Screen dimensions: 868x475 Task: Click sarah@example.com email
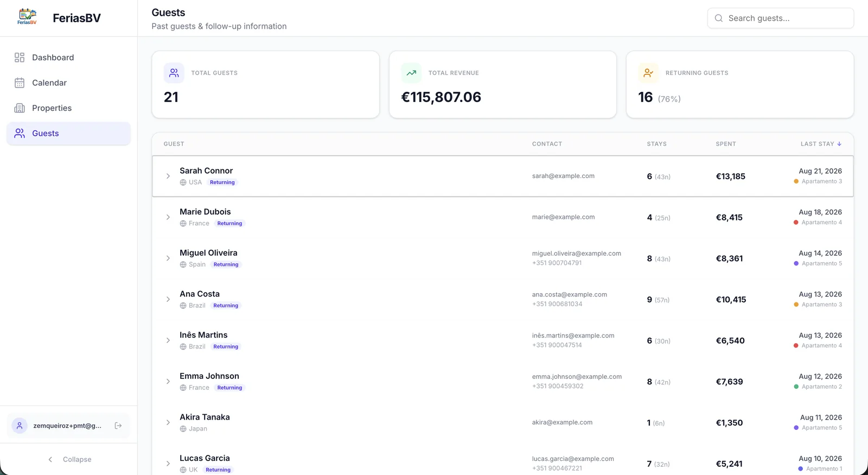[563, 176]
